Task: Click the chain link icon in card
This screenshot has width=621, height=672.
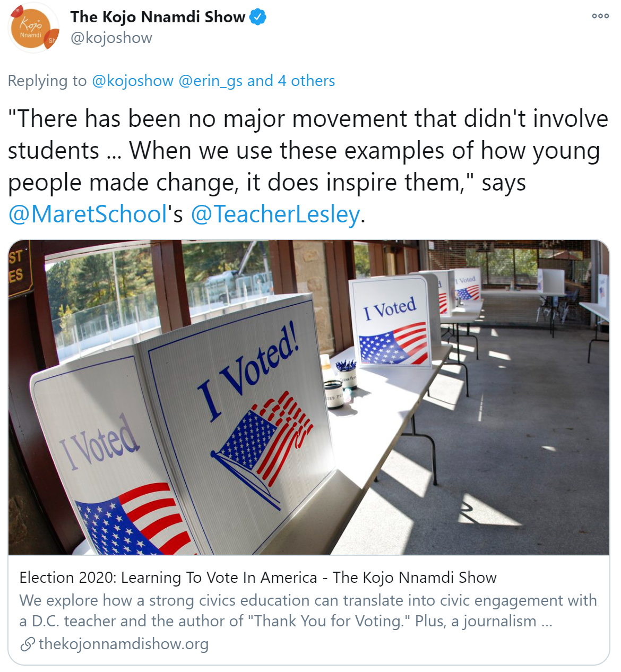Action: click(27, 644)
